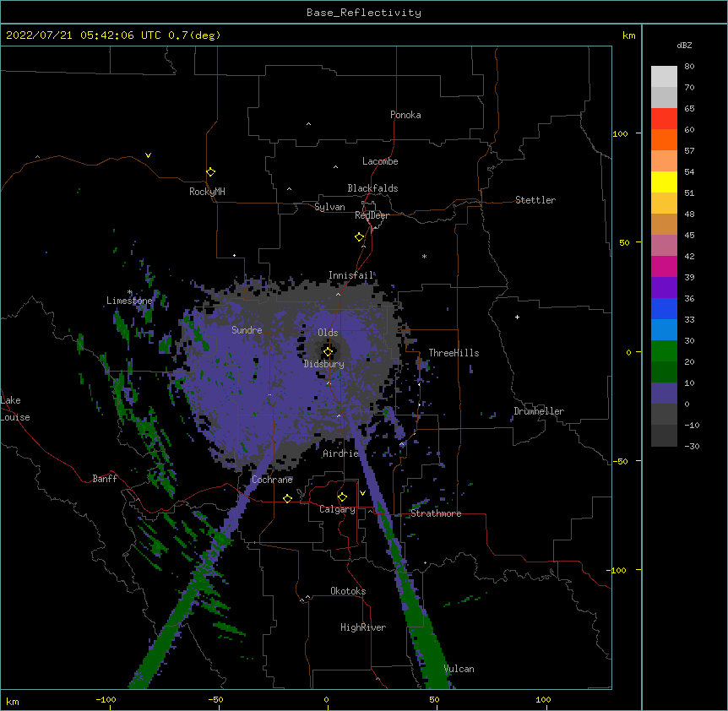Click the Lacombe label
Viewport: 728px width, 711px height.
pyautogui.click(x=380, y=161)
